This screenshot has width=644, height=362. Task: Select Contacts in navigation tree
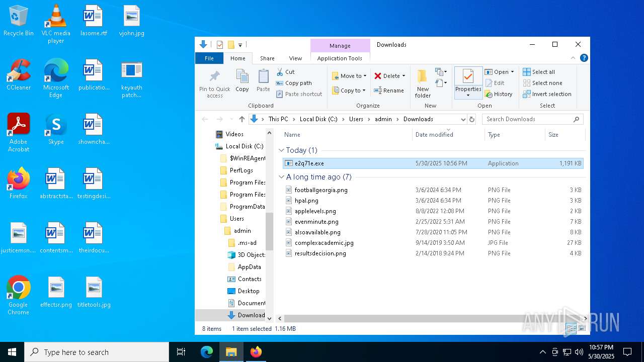(250, 279)
